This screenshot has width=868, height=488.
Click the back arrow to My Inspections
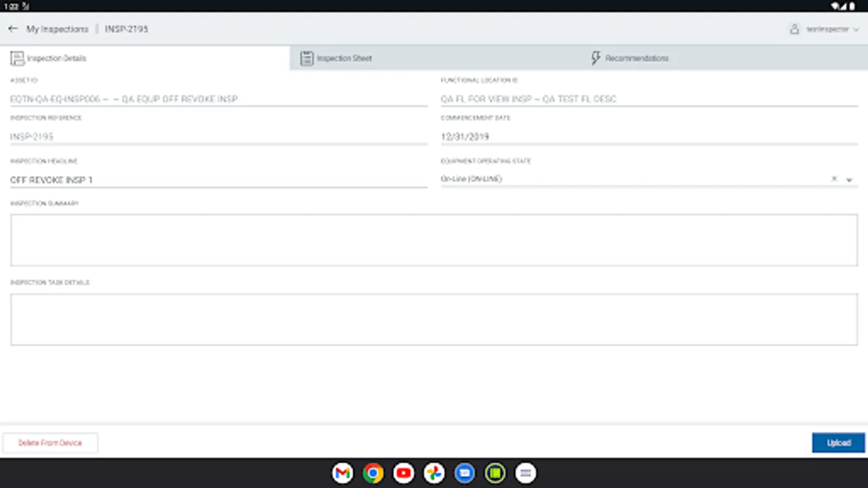pos(13,29)
